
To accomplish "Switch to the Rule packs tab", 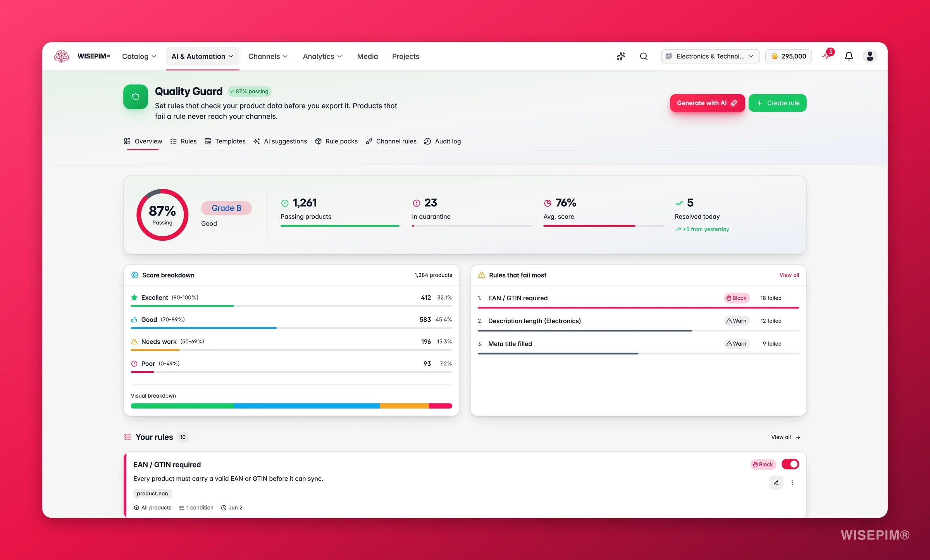I will tap(336, 141).
